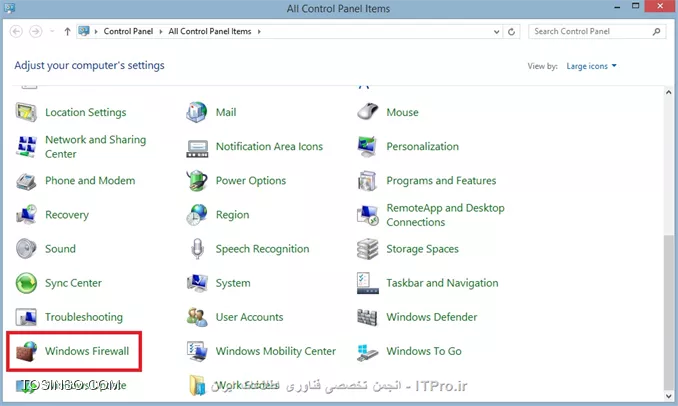Open the Phone and Modem icon
Screen dimensions: 678x406
point(26,181)
